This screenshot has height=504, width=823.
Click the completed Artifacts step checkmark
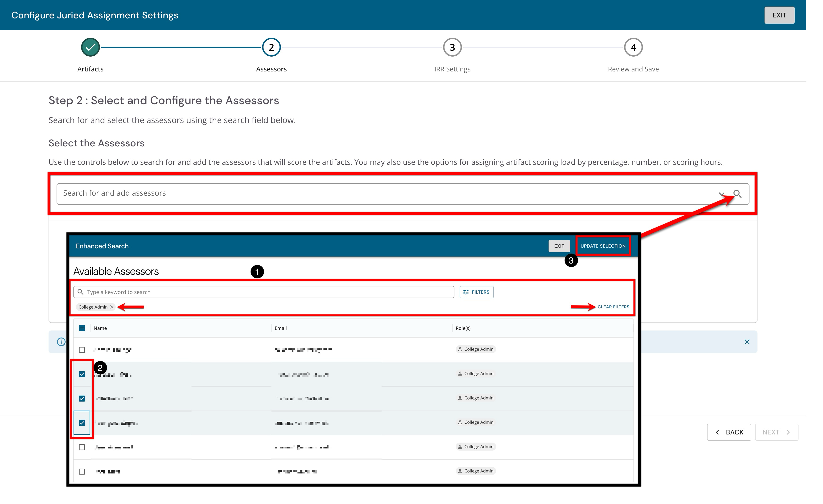coord(90,47)
